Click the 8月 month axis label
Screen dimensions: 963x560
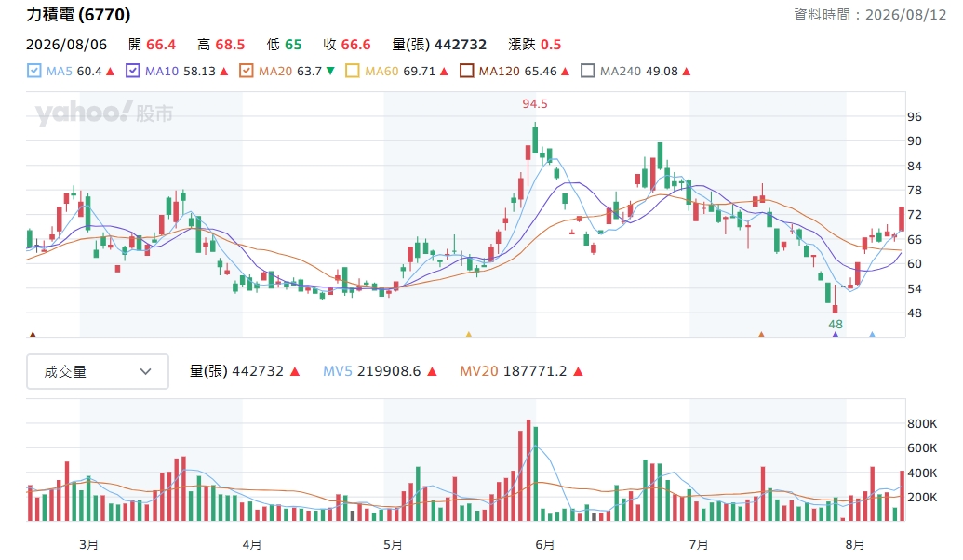click(855, 544)
